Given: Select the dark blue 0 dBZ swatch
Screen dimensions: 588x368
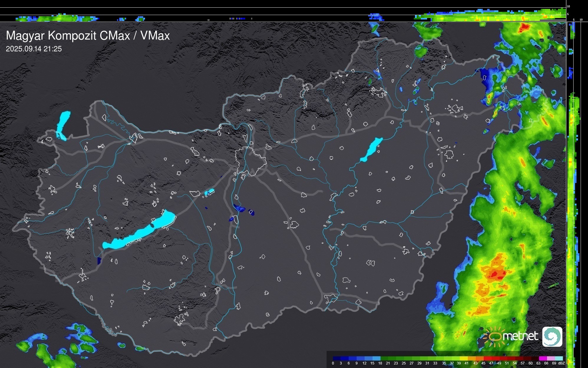Looking at the screenshot, I should tap(337, 359).
